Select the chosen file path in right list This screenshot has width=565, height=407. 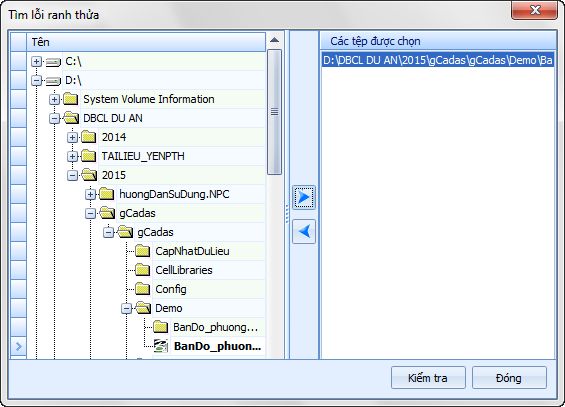pyautogui.click(x=437, y=60)
